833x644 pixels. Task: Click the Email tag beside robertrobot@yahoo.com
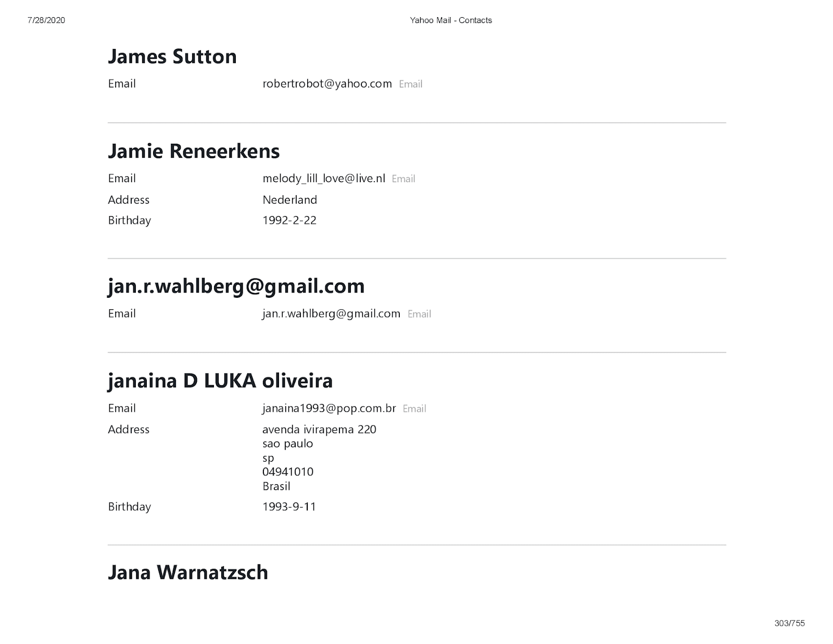410,84
